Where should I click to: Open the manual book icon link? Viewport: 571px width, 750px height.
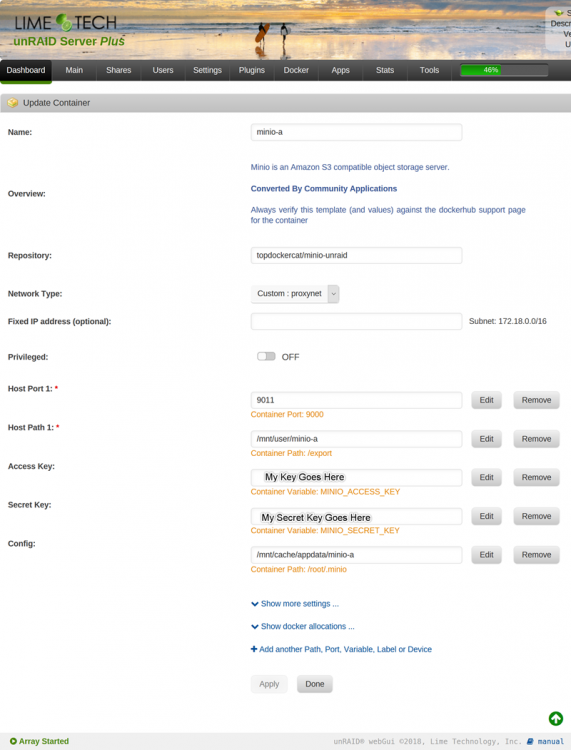(x=530, y=741)
